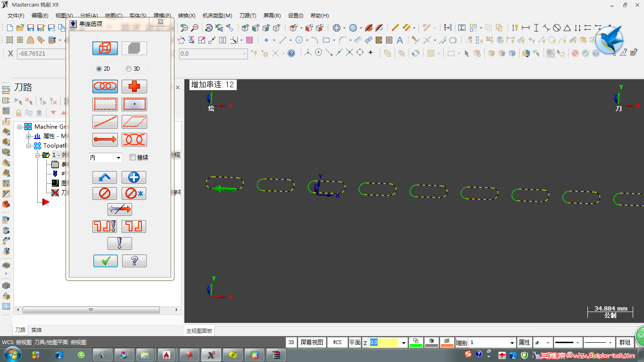
Task: Click the second magnifier icon right of the red-minus zoom
Action: tap(195, 28)
